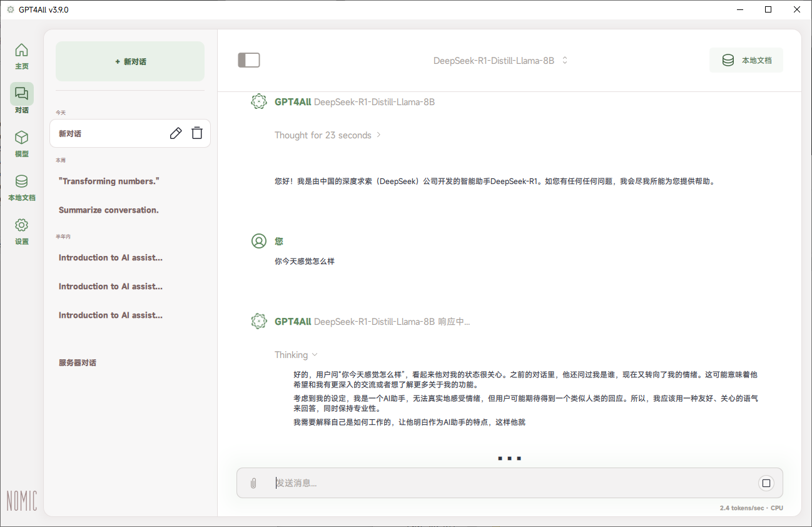
Task: Click the GPT4All app icon in title bar
Action: (x=10, y=9)
